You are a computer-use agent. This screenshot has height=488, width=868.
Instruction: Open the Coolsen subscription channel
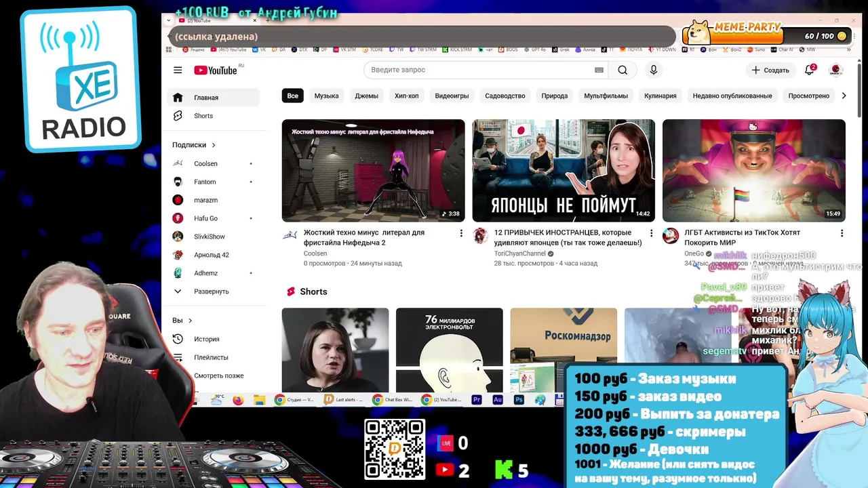213,163
